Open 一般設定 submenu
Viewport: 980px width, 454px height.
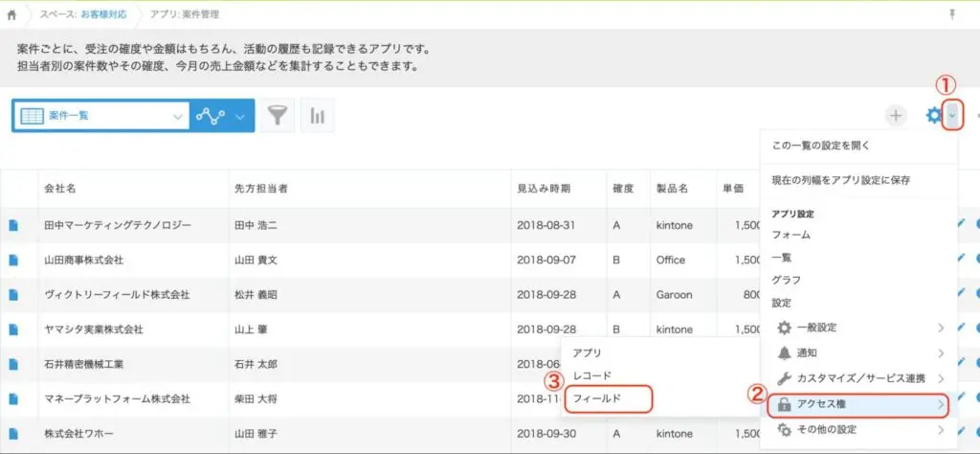point(858,328)
